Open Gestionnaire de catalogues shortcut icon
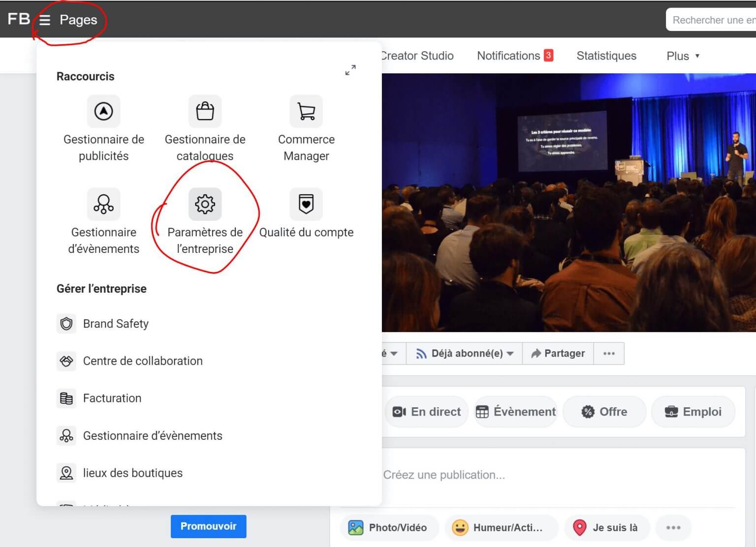Image resolution: width=756 pixels, height=547 pixels. [x=205, y=112]
